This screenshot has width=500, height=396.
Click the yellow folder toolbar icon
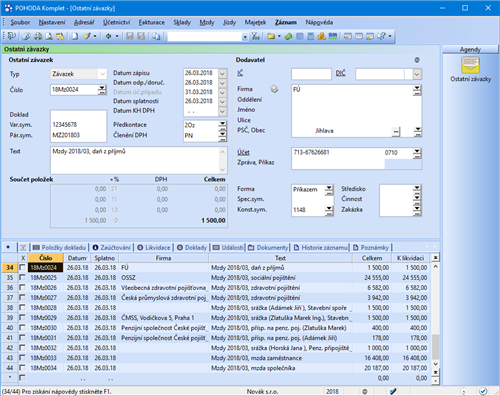click(271, 36)
